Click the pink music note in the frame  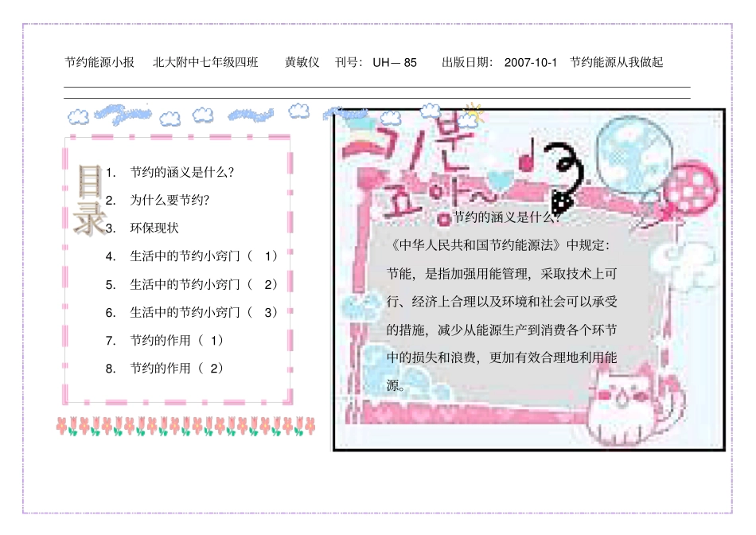[x=527, y=156]
